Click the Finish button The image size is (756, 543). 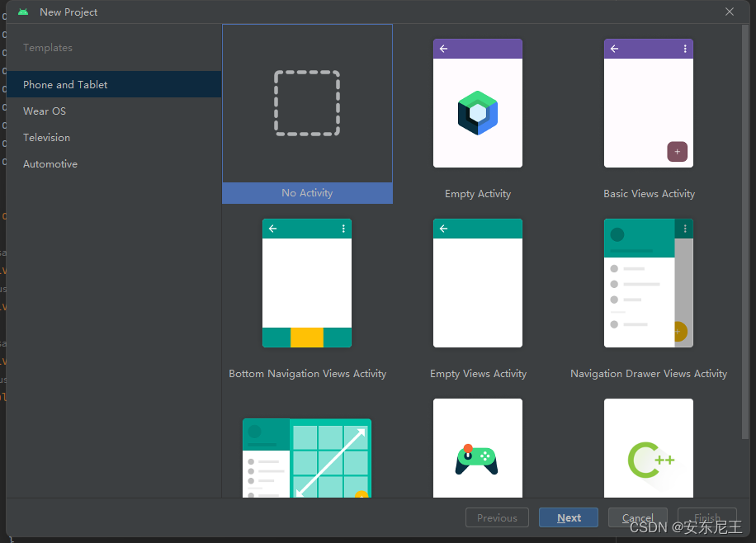[706, 517]
